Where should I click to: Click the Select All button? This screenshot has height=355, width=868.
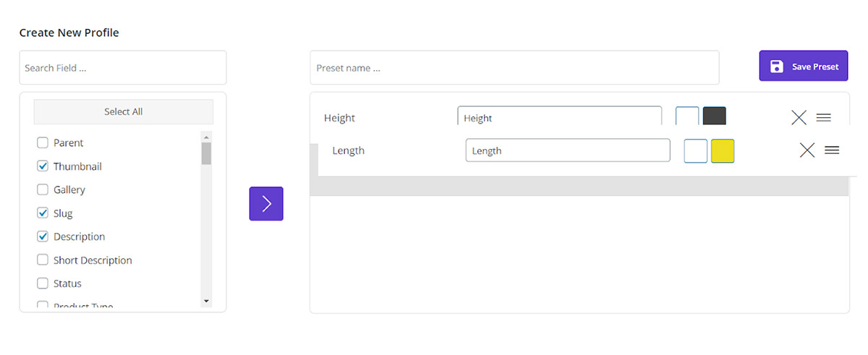click(123, 112)
